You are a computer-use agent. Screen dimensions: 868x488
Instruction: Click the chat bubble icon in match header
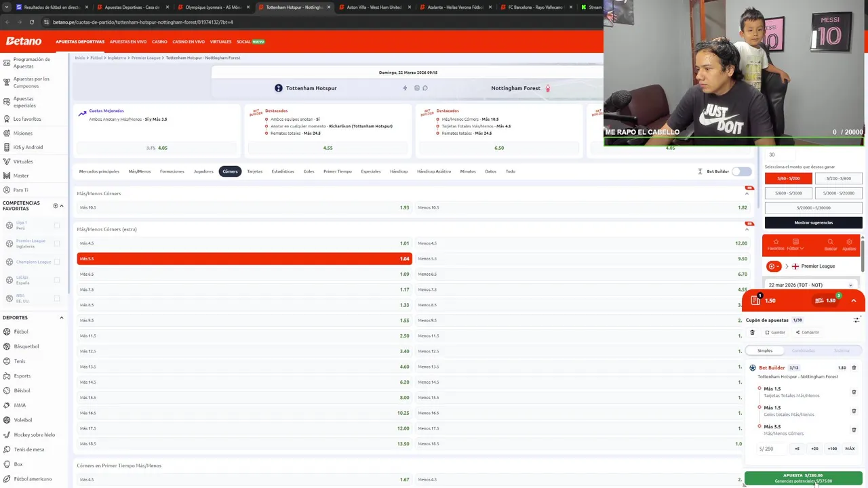coord(425,88)
